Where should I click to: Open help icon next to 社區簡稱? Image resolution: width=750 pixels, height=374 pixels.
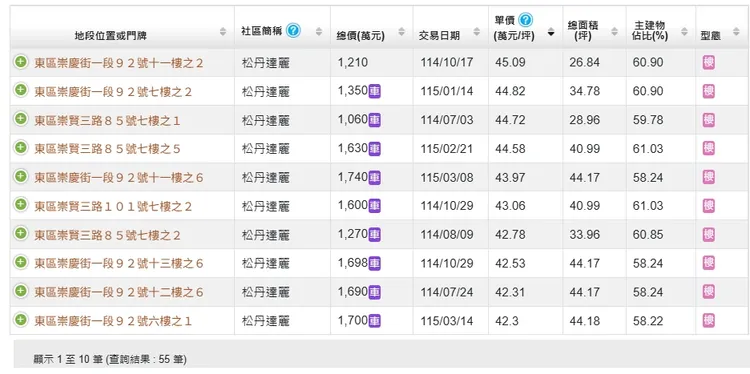pyautogui.click(x=293, y=31)
